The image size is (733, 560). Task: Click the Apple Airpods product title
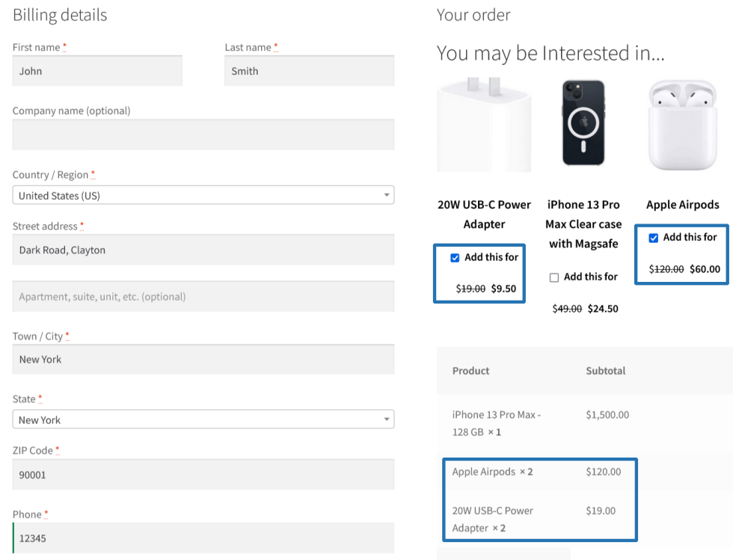pos(682,204)
